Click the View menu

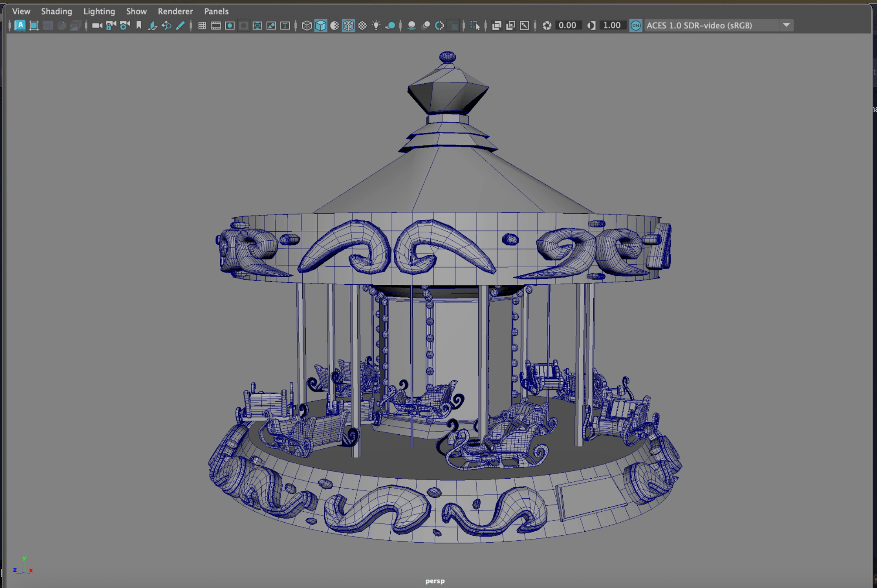click(x=21, y=11)
